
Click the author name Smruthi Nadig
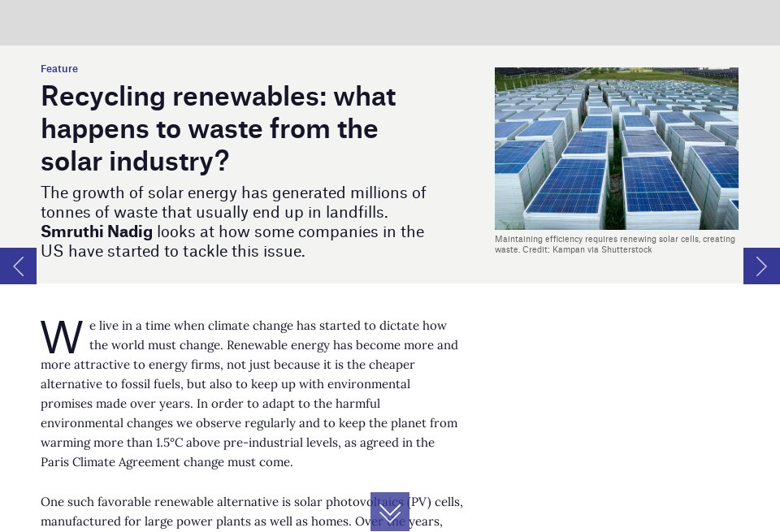pyautogui.click(x=97, y=231)
